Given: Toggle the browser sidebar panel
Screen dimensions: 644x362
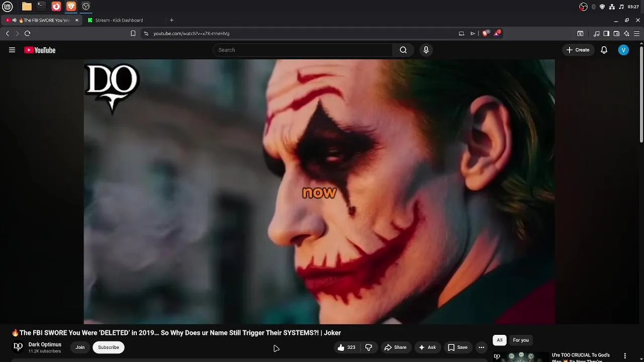Looking at the screenshot, I should click(x=606, y=34).
